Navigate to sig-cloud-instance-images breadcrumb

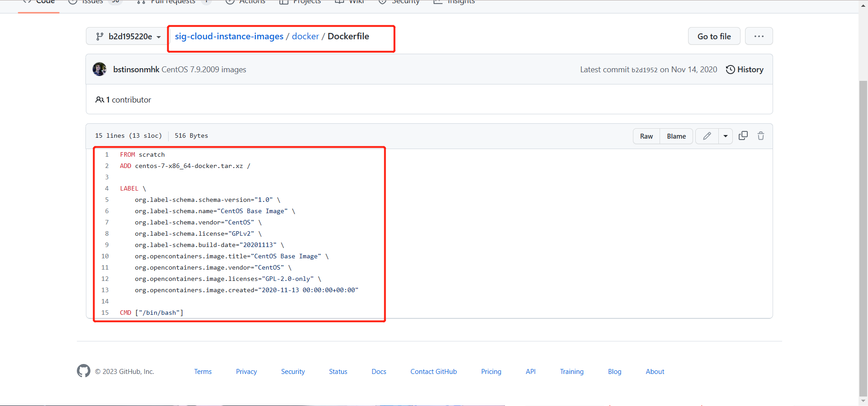229,36
